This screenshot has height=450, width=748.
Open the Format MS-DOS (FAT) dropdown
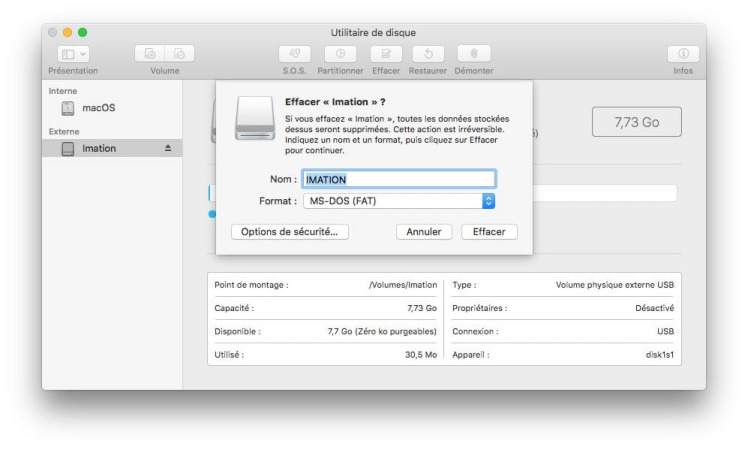point(399,201)
